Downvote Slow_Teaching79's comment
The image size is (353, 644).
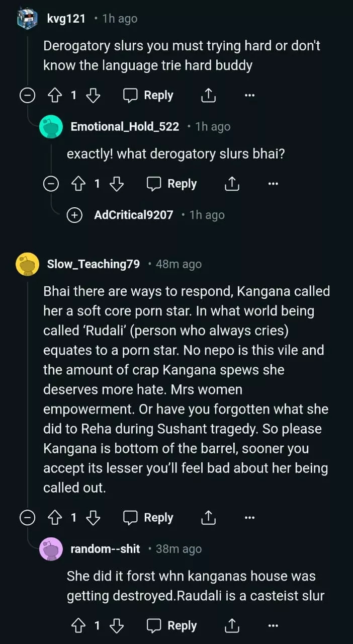(93, 518)
